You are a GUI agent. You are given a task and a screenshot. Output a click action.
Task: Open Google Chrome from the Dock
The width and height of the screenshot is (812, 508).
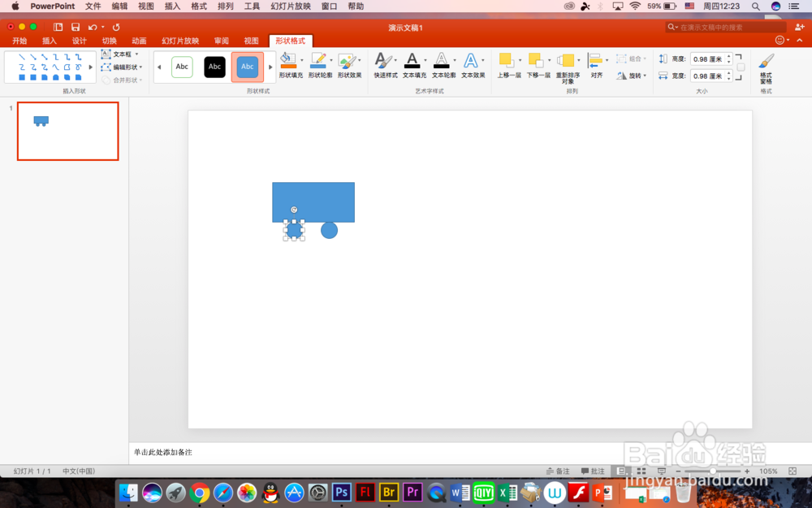tap(200, 493)
